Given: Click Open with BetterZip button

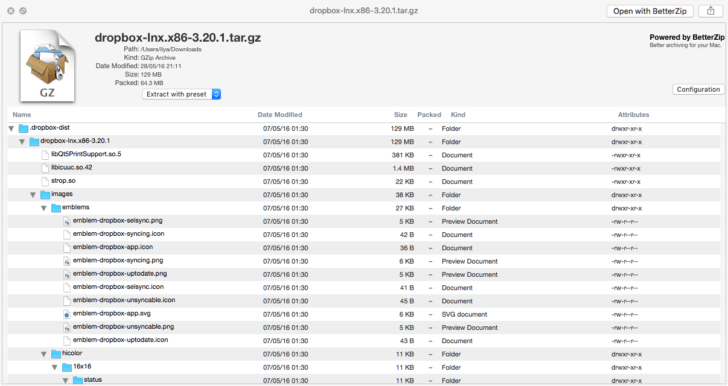Looking at the screenshot, I should click(650, 11).
